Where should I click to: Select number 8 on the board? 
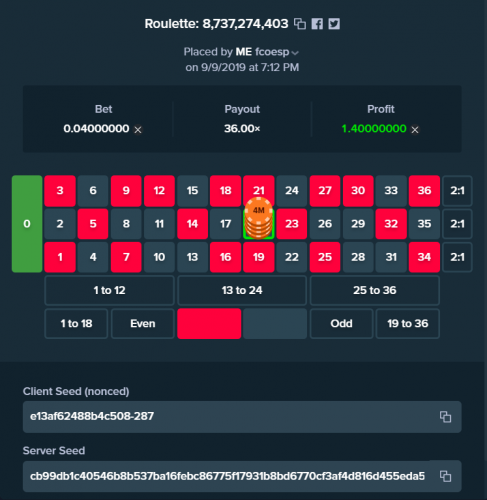click(126, 224)
